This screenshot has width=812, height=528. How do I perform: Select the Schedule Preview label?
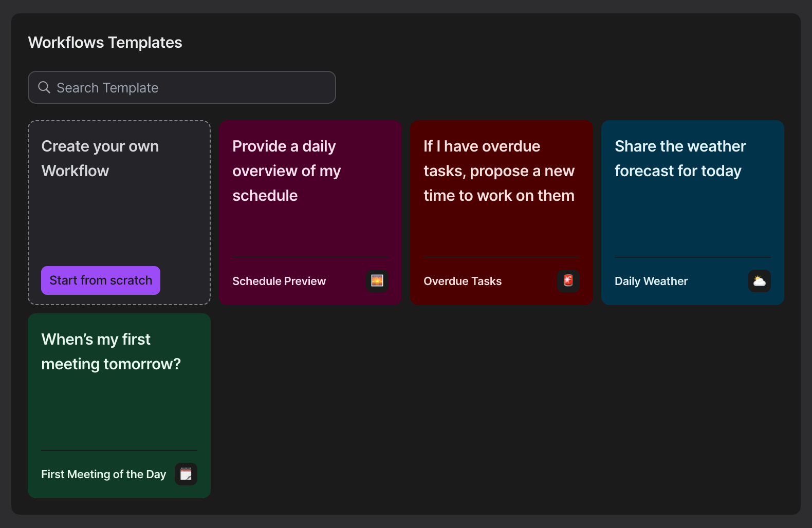pos(279,281)
